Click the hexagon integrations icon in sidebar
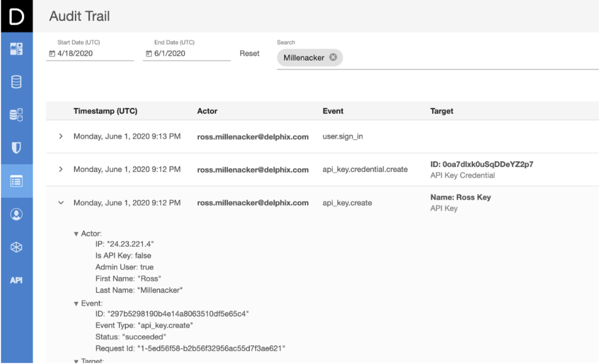This screenshot has height=364, width=600. click(x=17, y=247)
